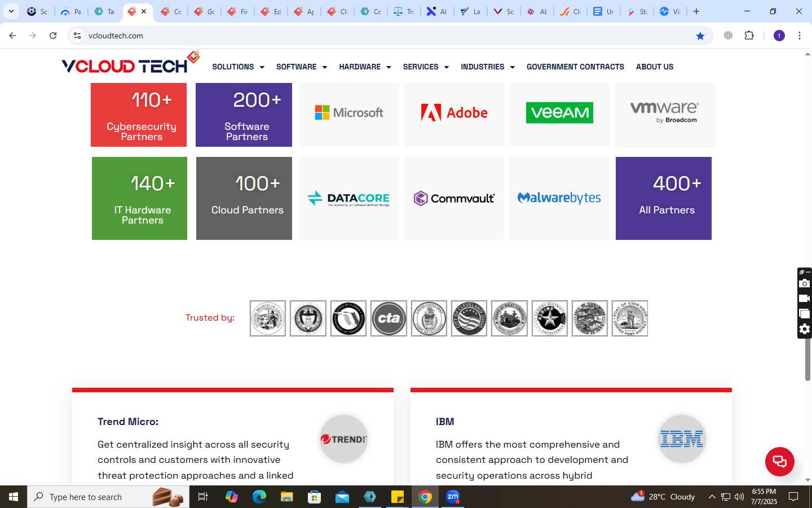
Task: Open the Chrome tab search dropdown
Action: click(11, 11)
